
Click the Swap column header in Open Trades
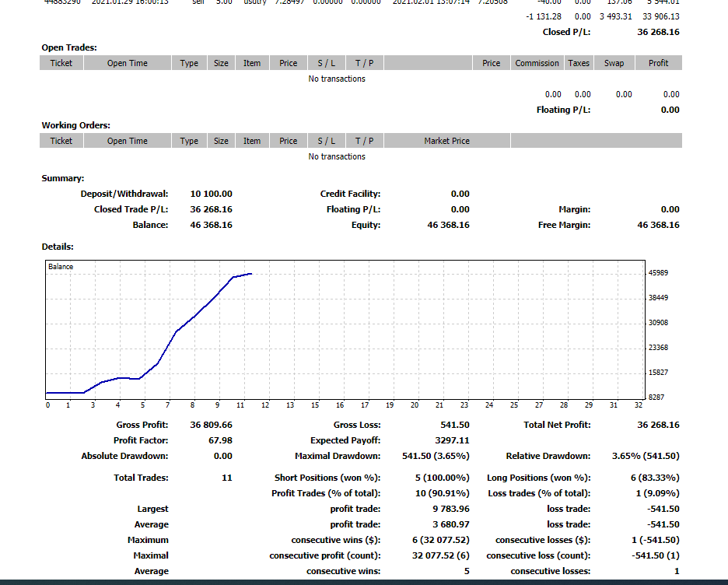(x=614, y=63)
